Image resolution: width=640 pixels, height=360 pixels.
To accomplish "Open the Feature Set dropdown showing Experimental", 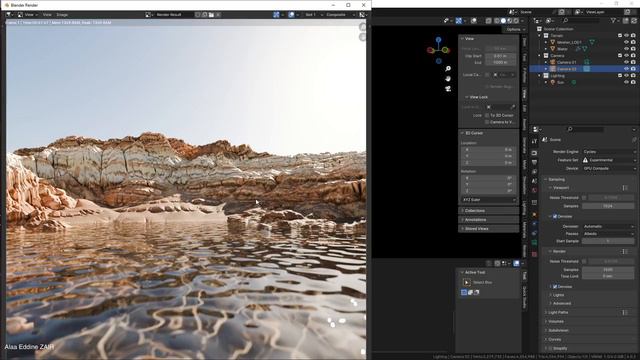I will (x=609, y=160).
